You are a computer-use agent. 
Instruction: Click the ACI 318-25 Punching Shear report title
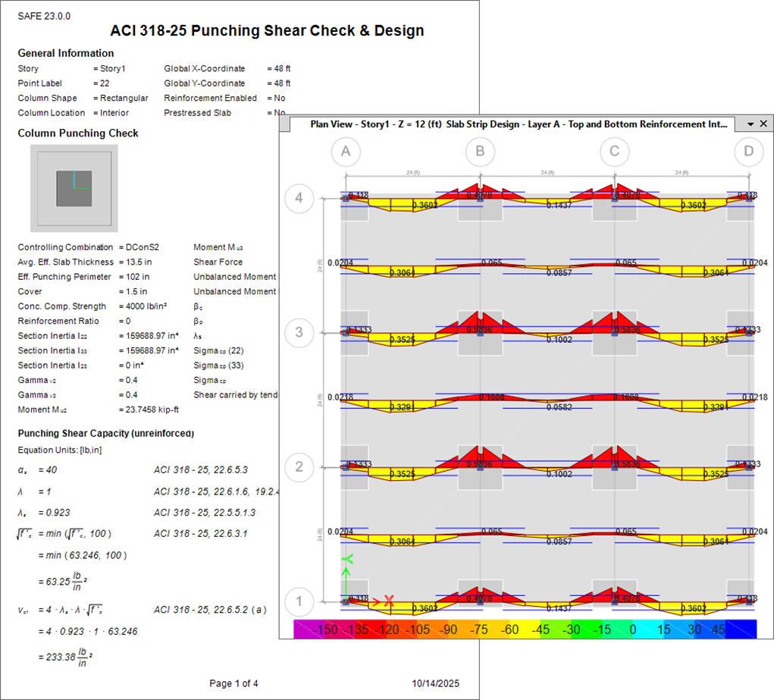pos(267,31)
